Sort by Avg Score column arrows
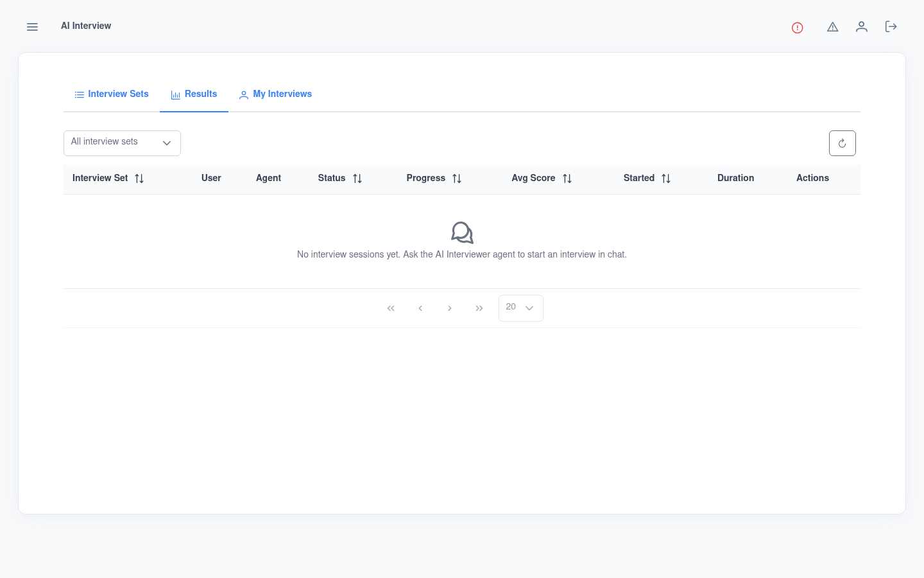 pos(567,179)
